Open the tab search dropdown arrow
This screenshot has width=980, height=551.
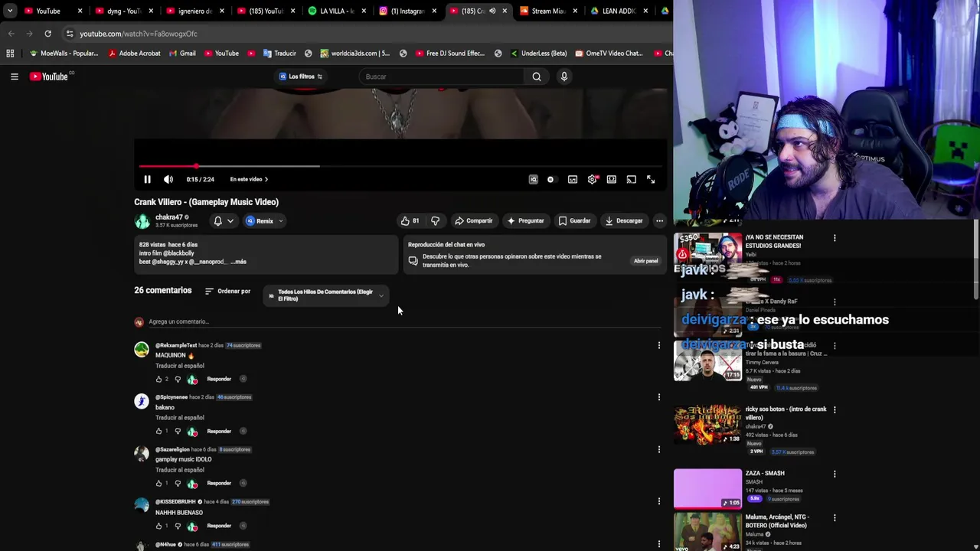(x=10, y=11)
